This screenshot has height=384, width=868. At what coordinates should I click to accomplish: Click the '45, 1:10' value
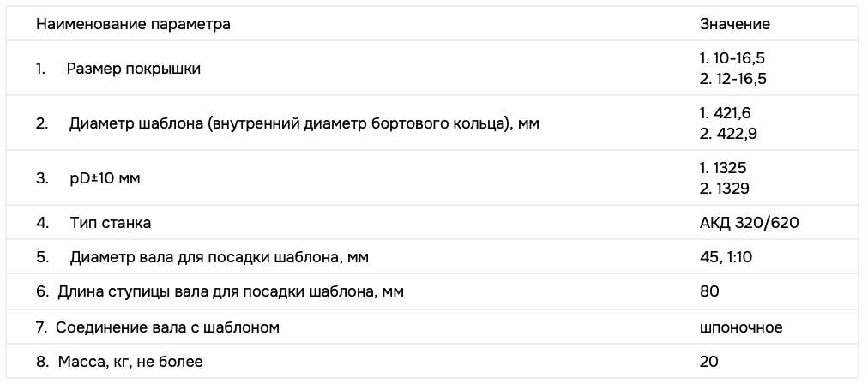(x=727, y=257)
